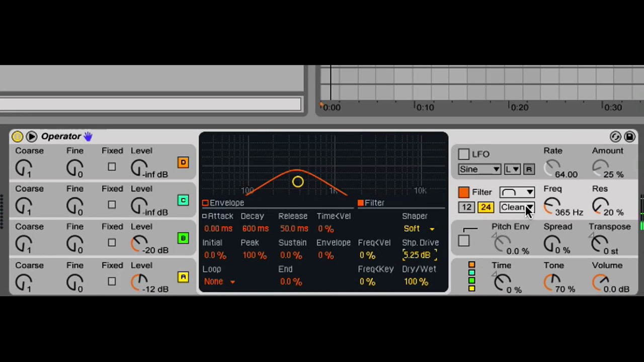Click the Peak 100 % value
Image resolution: width=644 pixels, height=362 pixels.
[255, 255]
